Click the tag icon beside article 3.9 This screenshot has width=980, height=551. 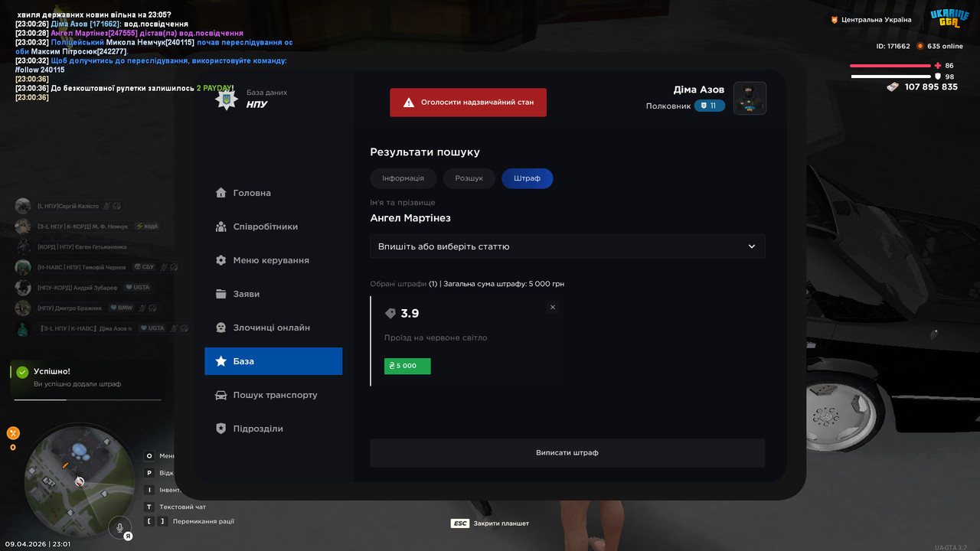tap(390, 314)
